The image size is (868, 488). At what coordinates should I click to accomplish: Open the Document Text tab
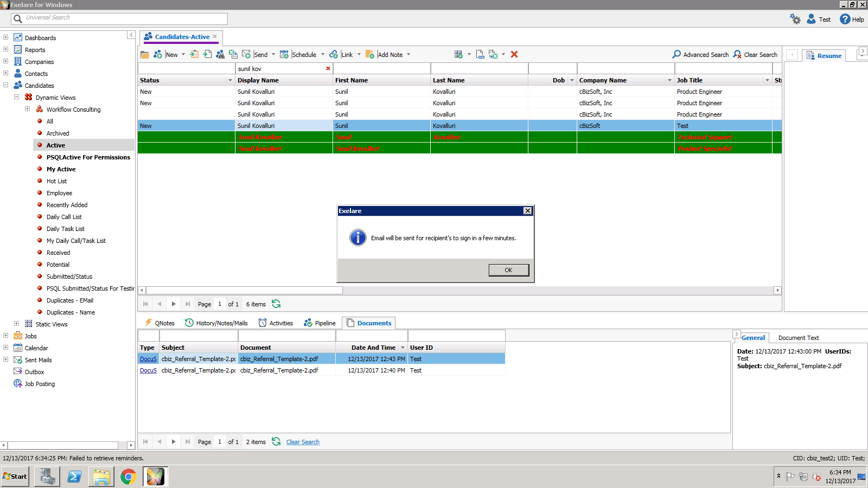(x=799, y=338)
